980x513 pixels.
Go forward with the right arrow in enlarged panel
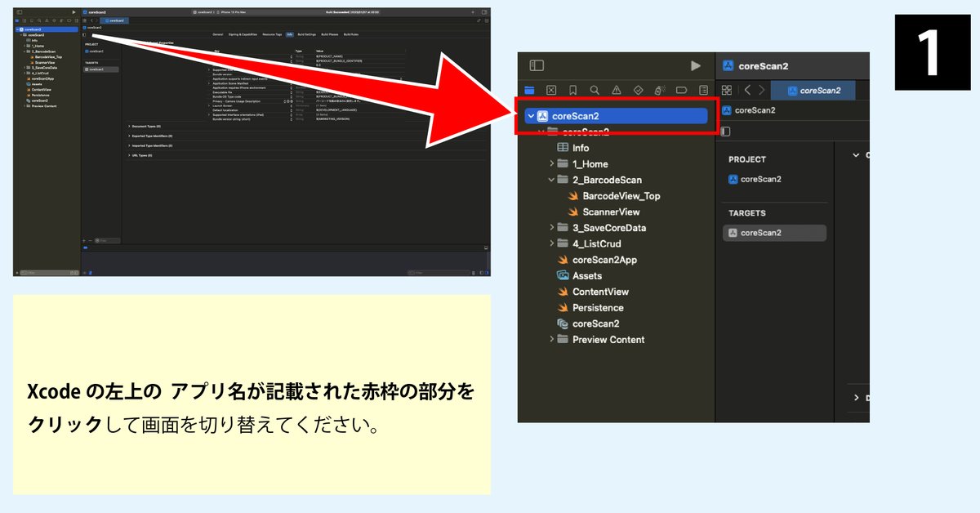coord(762,90)
